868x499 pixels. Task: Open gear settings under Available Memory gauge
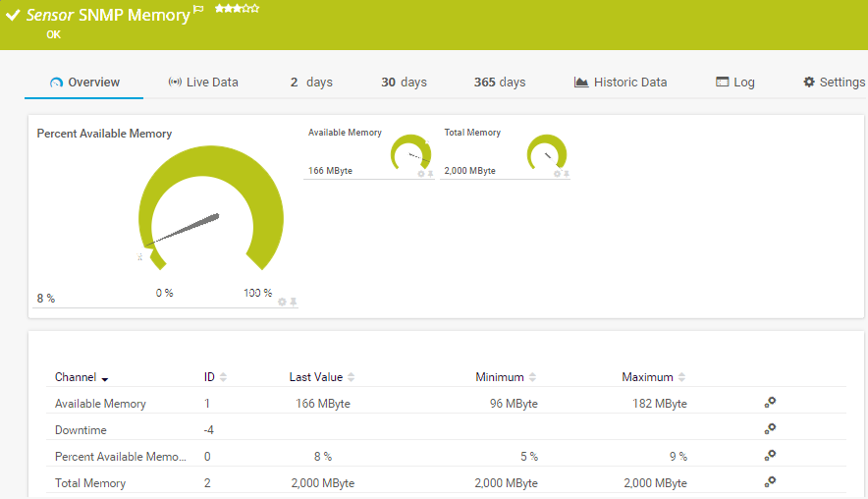(421, 174)
